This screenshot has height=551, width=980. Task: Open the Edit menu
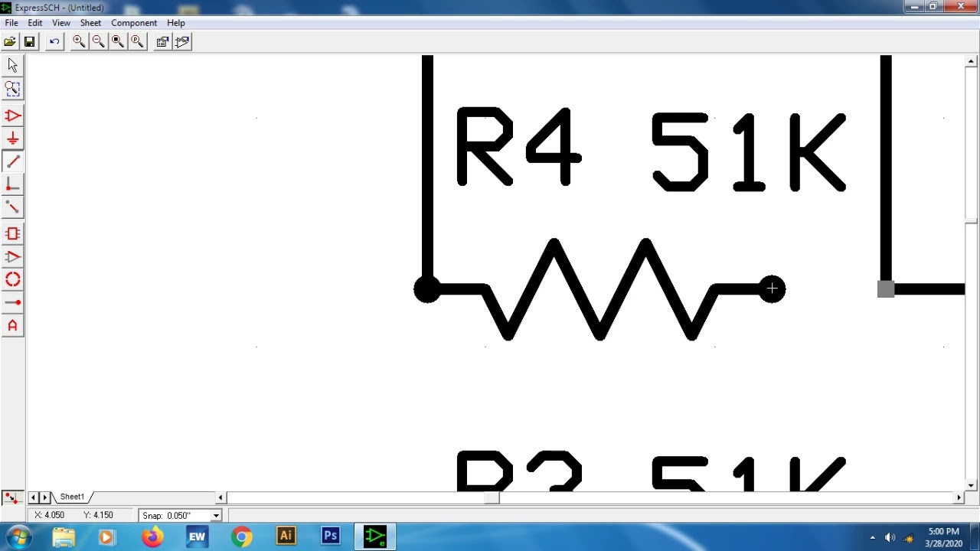(x=35, y=23)
